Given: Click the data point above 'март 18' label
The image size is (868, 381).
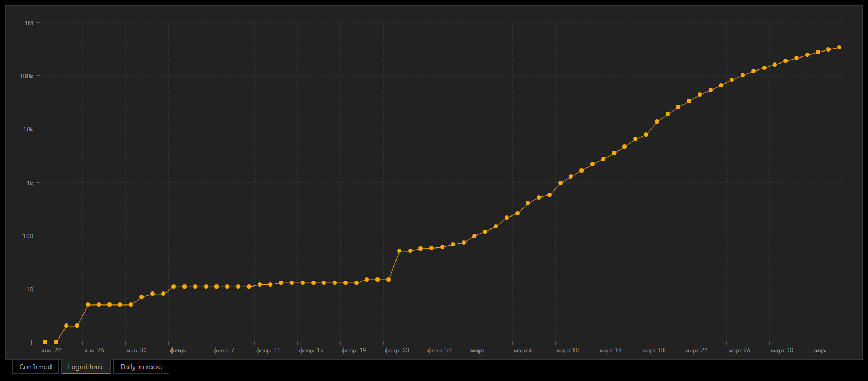Looking at the screenshot, I should [646, 135].
